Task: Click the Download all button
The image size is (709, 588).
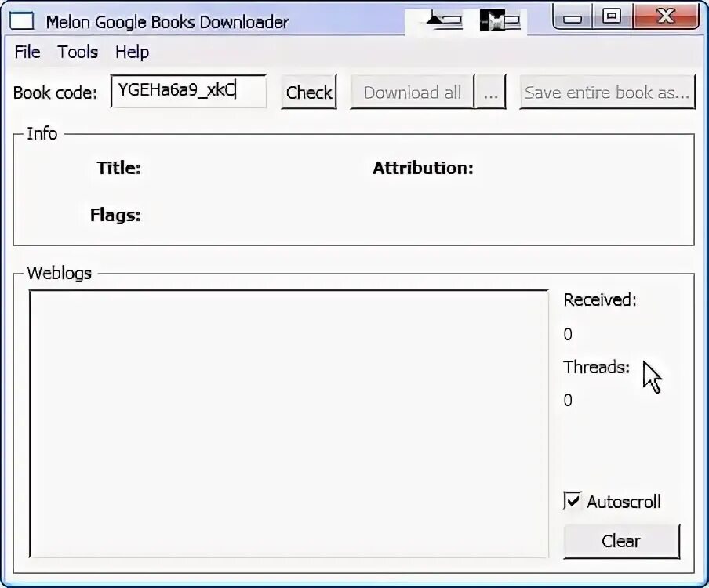Action: click(x=412, y=93)
